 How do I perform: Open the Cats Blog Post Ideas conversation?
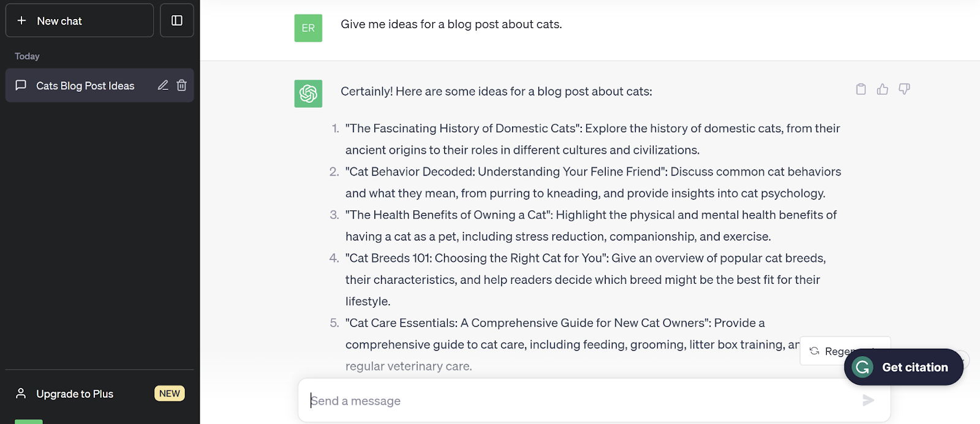85,86
